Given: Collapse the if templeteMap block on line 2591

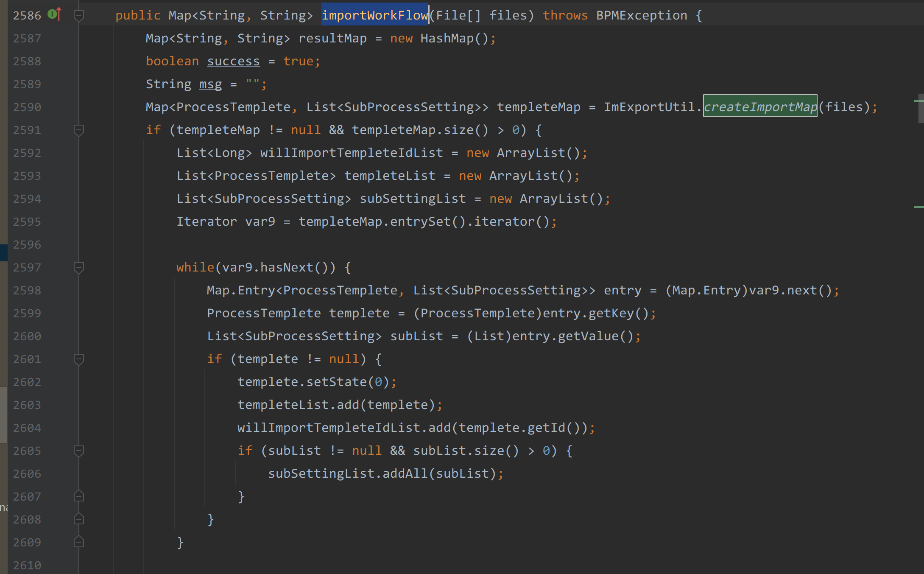Looking at the screenshot, I should (79, 130).
